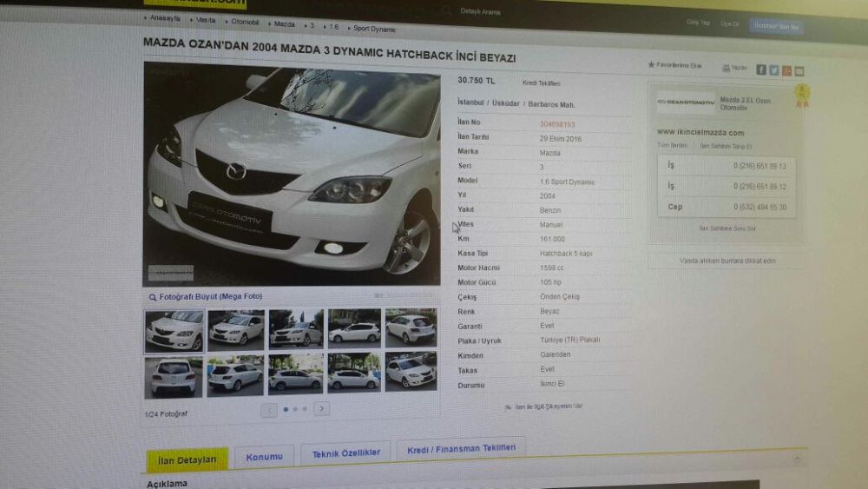Click the Km value 161.000
Screen dimensions: 868x489
click(552, 239)
